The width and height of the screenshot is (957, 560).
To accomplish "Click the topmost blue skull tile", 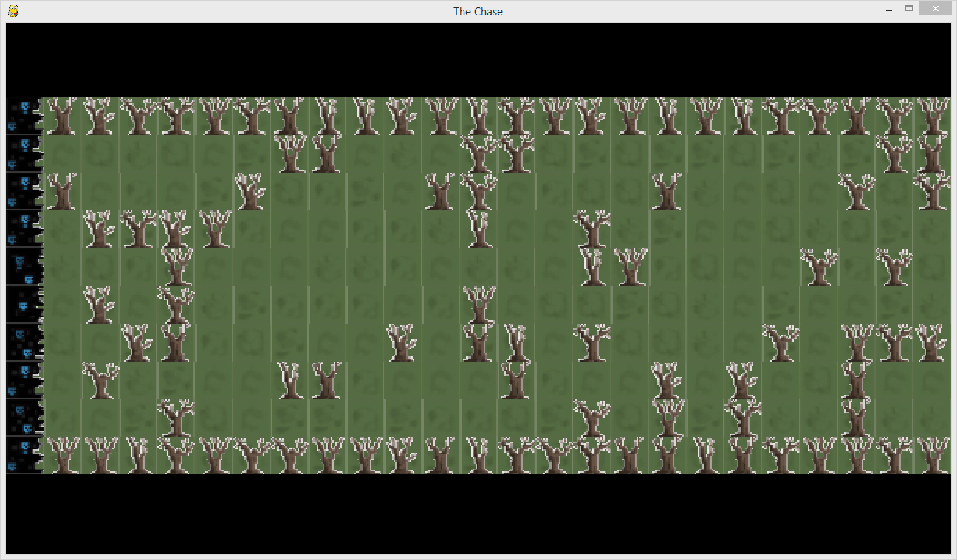I will (24, 116).
